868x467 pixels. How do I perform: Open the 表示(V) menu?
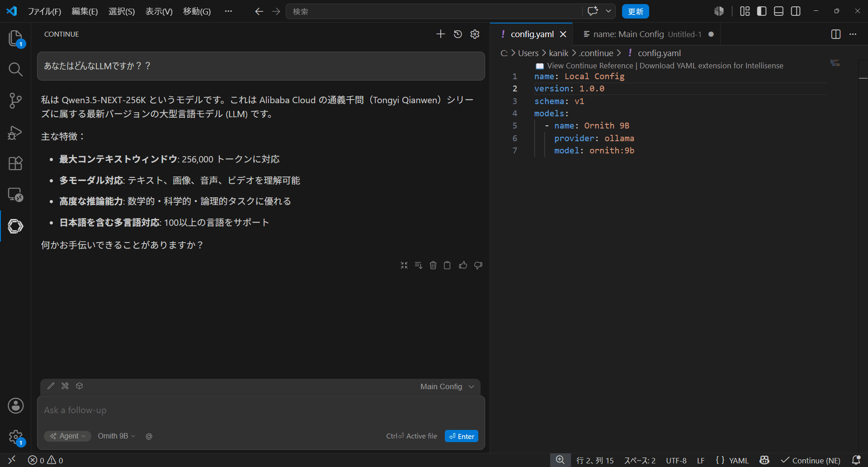(159, 11)
